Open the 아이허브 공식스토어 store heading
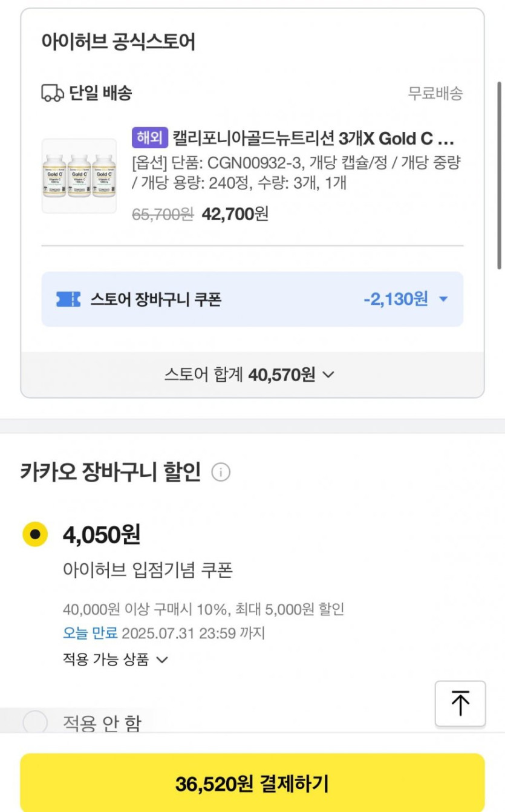Viewport: 505px width, 812px height. click(118, 42)
